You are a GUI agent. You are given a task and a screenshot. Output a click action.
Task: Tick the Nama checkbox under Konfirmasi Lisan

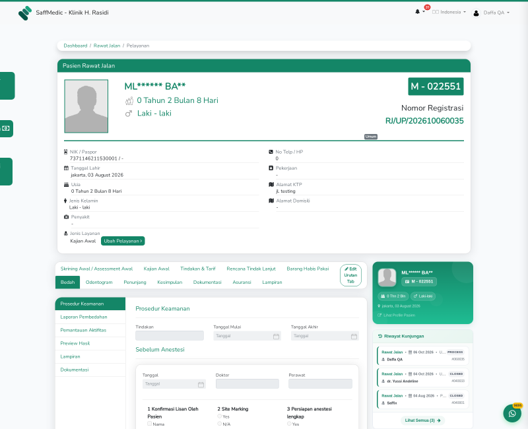pos(150,424)
